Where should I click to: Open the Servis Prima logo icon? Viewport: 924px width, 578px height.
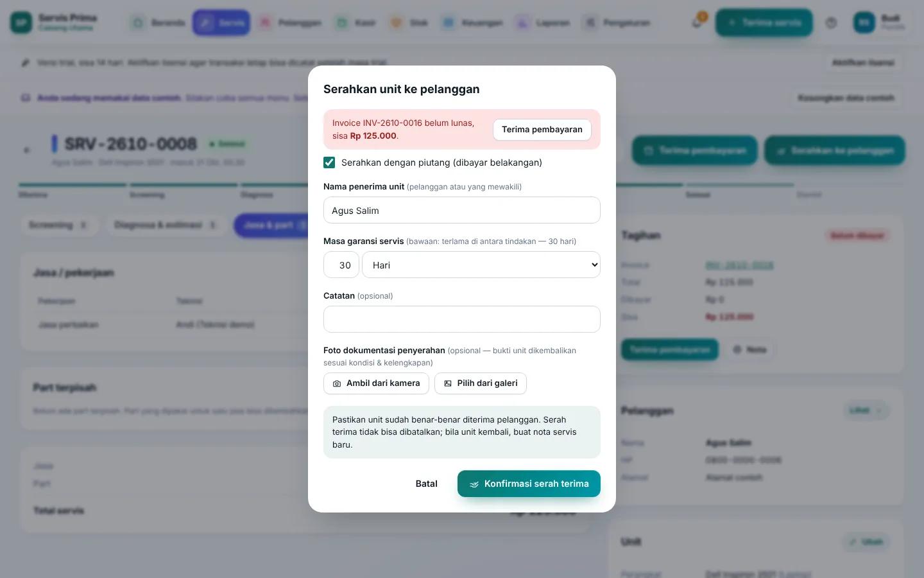point(21,22)
